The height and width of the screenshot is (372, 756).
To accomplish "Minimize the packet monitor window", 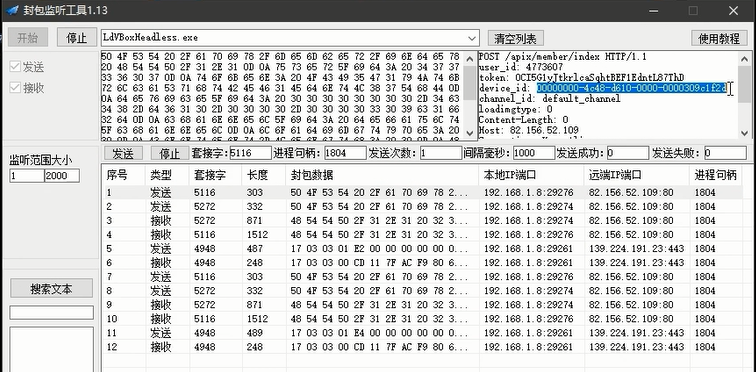I will tap(652, 10).
